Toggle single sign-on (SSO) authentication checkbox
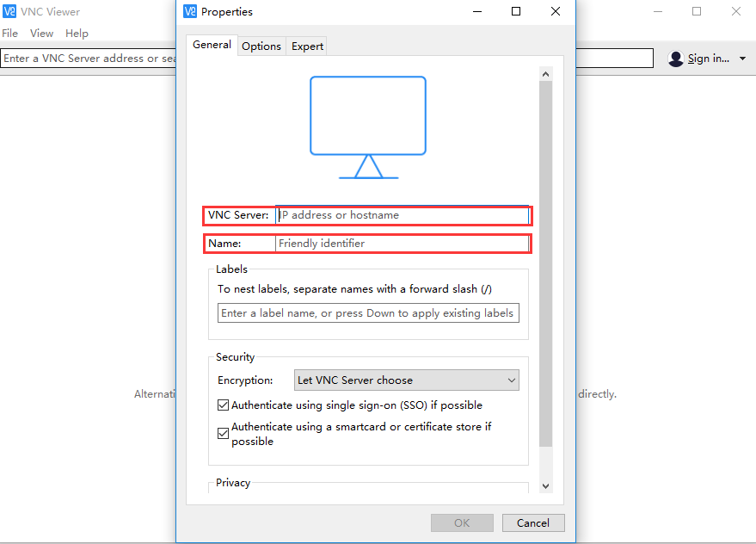The height and width of the screenshot is (544, 756). tap(224, 405)
